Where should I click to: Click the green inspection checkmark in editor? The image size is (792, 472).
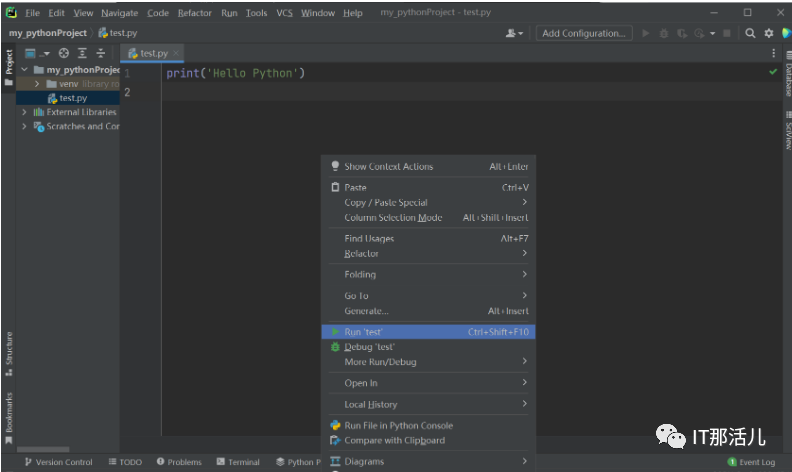pyautogui.click(x=773, y=73)
